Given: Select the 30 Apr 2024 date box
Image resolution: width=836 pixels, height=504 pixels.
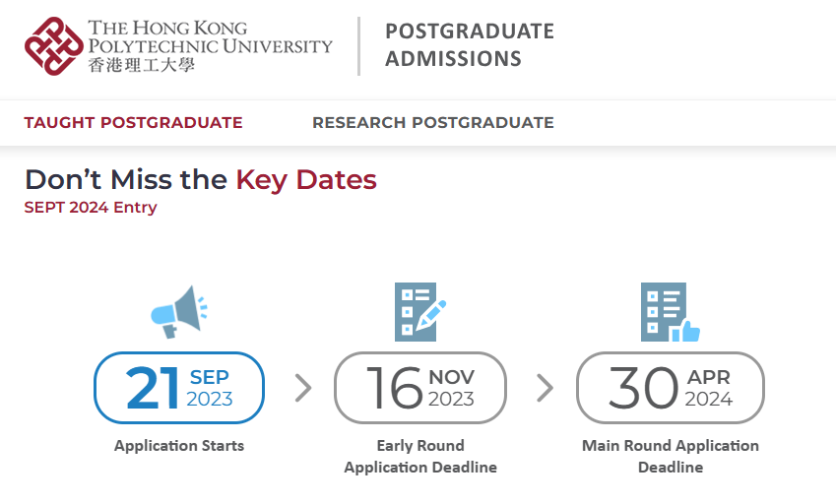Looking at the screenshot, I should tap(670, 388).
